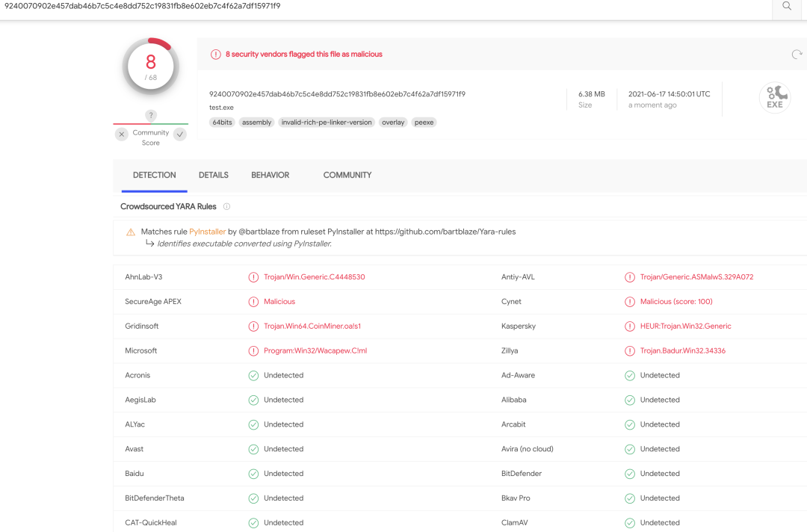
Task: Click the detection score circle showing 8
Action: pos(151,66)
